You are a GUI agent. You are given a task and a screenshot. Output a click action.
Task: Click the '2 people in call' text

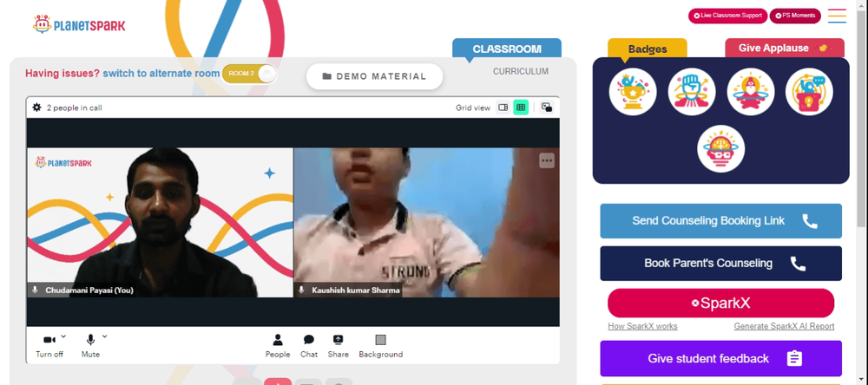pos(74,108)
